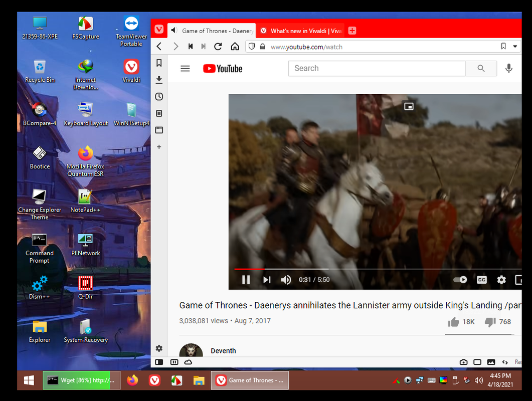
Task: Select the BCompare-4 desktop icon
Action: pos(40,114)
